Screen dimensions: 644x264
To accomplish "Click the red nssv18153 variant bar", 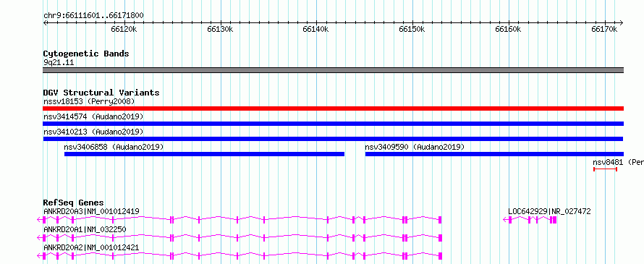I will pos(333,108).
